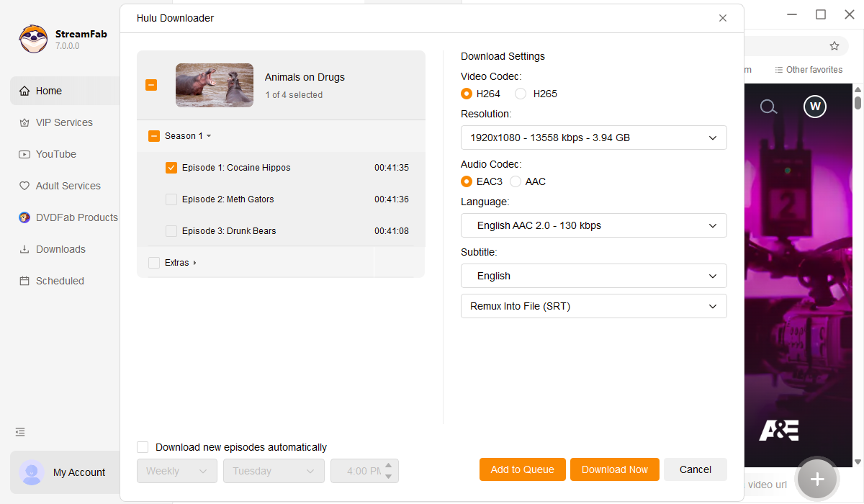
Task: Open the Subtitle language dropdown
Action: pyautogui.click(x=593, y=276)
